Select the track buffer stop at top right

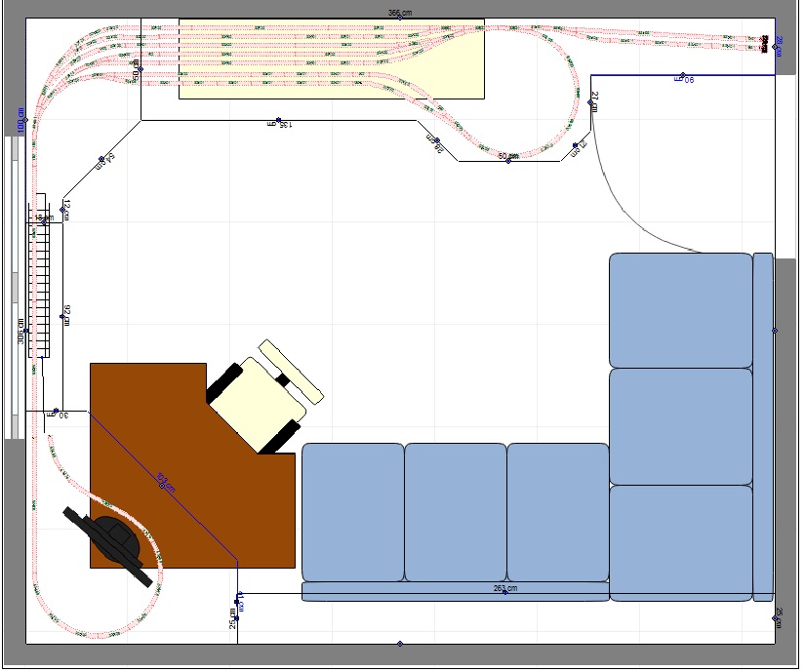(x=764, y=42)
